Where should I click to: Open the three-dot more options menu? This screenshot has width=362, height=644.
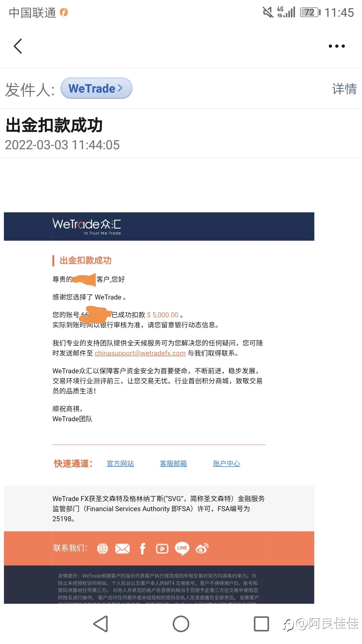[x=337, y=46]
